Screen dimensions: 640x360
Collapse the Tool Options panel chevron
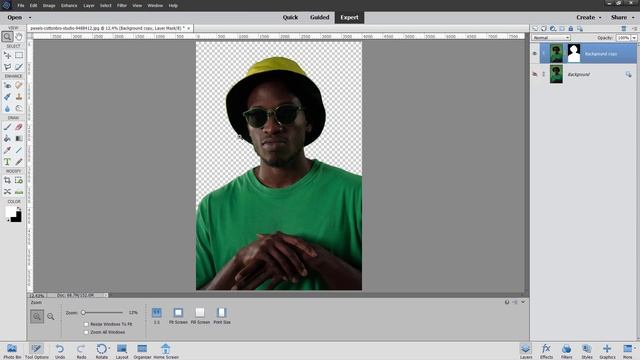(x=523, y=302)
